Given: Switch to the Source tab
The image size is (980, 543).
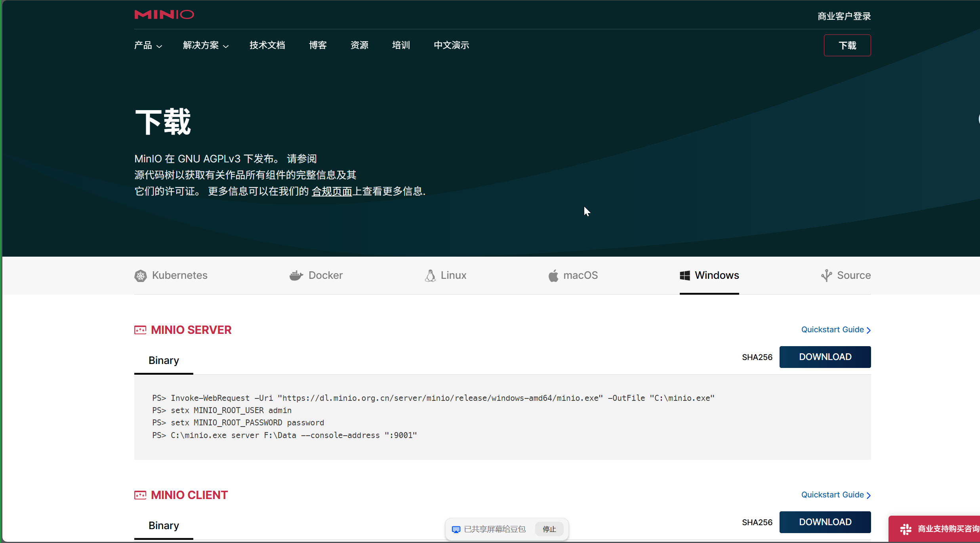Looking at the screenshot, I should tap(846, 276).
